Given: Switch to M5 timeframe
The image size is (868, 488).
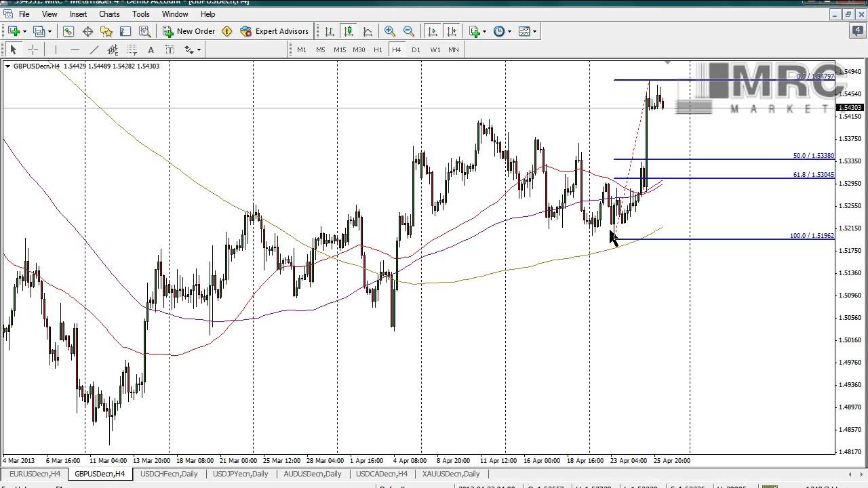Looking at the screenshot, I should (x=321, y=49).
